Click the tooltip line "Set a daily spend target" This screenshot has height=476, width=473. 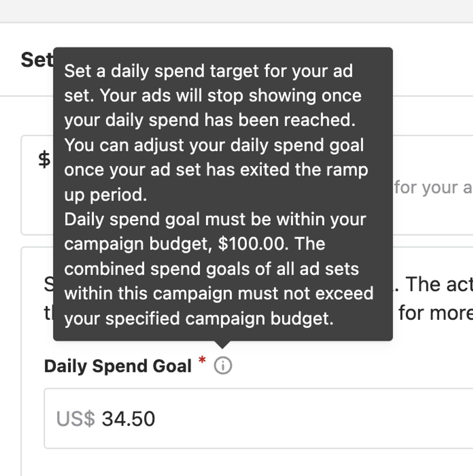208,71
